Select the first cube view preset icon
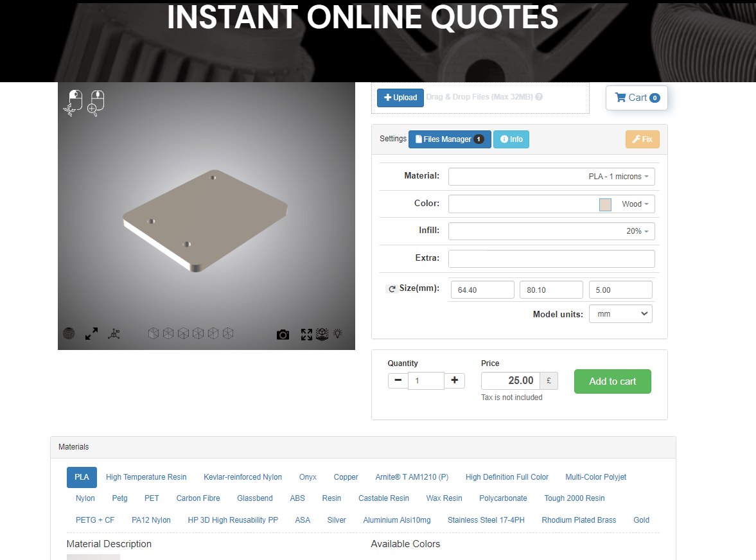Viewport: 756px width, 560px height. coord(153,333)
